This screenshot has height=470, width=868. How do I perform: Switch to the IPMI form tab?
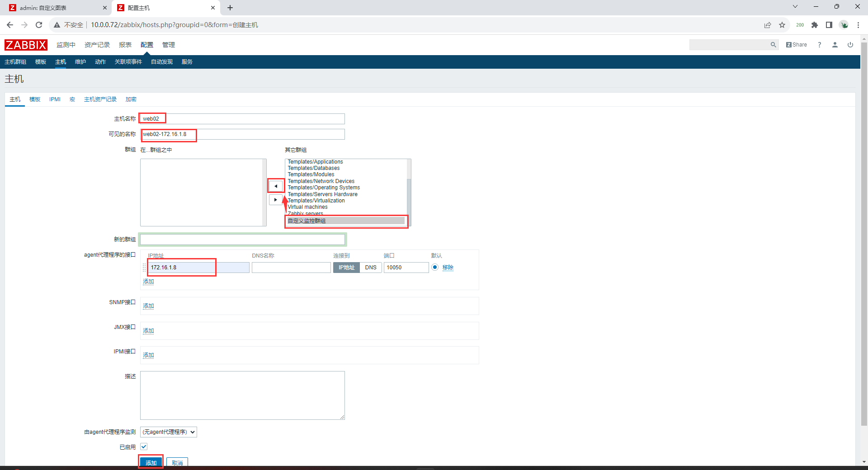point(55,99)
